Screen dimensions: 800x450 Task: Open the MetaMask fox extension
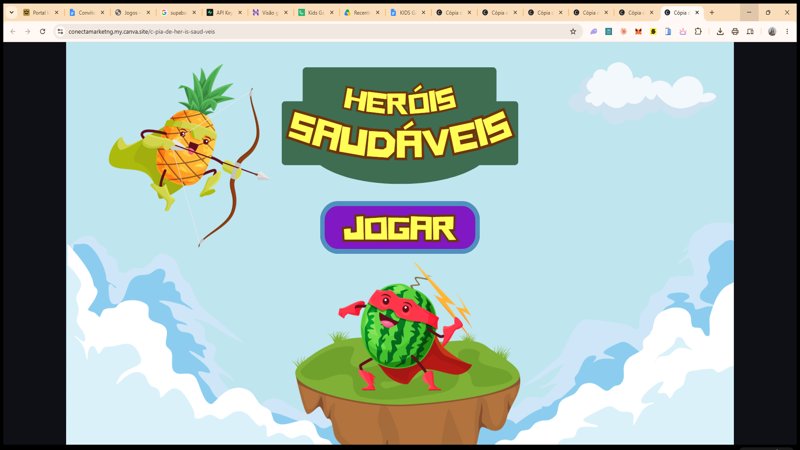pyautogui.click(x=638, y=32)
